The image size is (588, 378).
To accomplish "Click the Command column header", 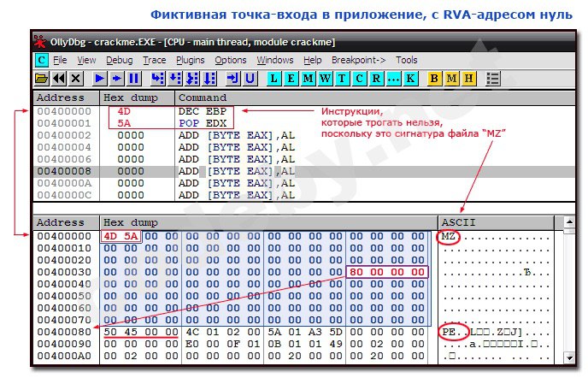I will point(375,97).
